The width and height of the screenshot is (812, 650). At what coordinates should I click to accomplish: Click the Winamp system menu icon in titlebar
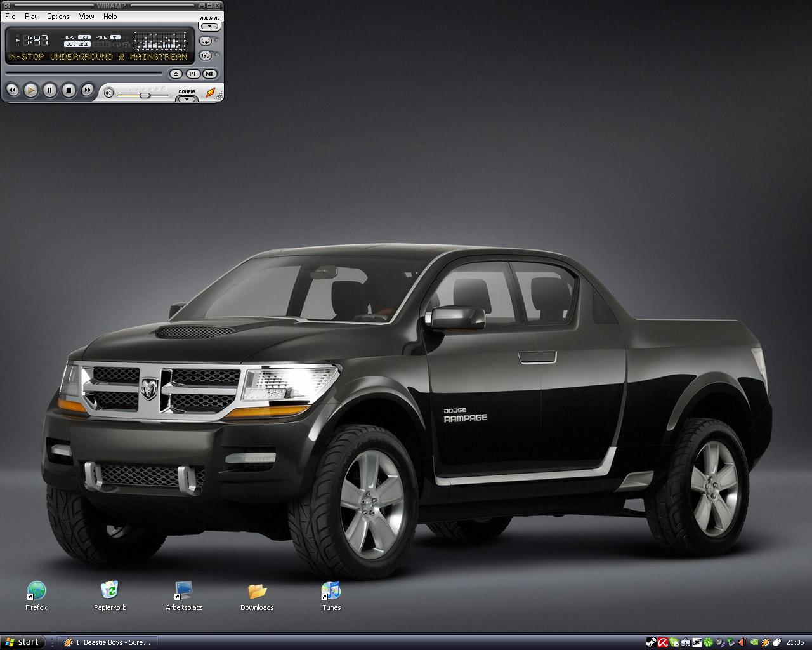click(6, 5)
